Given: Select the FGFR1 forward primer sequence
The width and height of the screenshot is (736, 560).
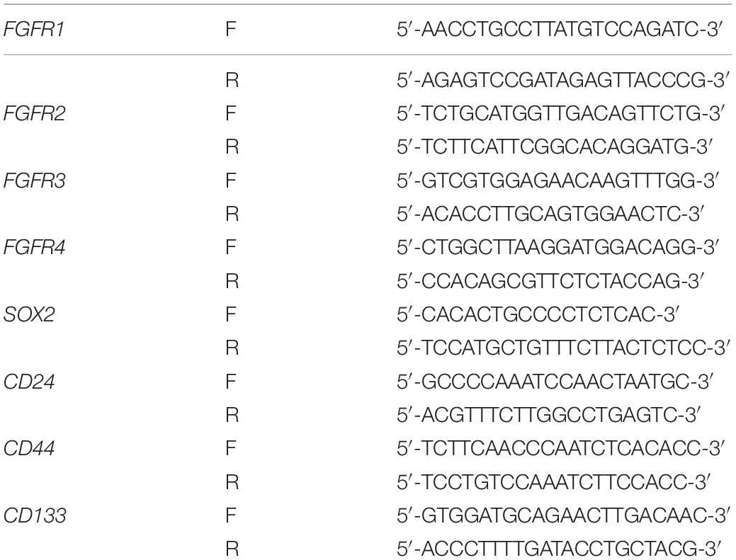Looking at the screenshot, I should [559, 30].
